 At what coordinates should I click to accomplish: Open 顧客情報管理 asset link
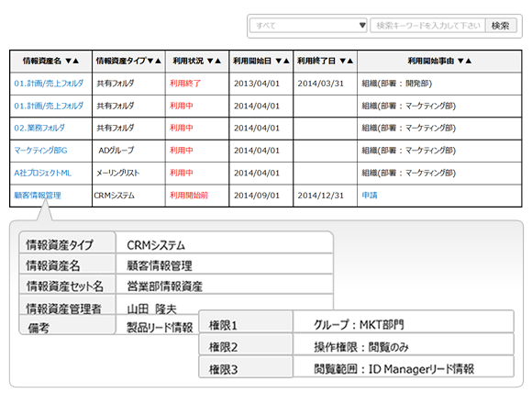click(x=38, y=196)
